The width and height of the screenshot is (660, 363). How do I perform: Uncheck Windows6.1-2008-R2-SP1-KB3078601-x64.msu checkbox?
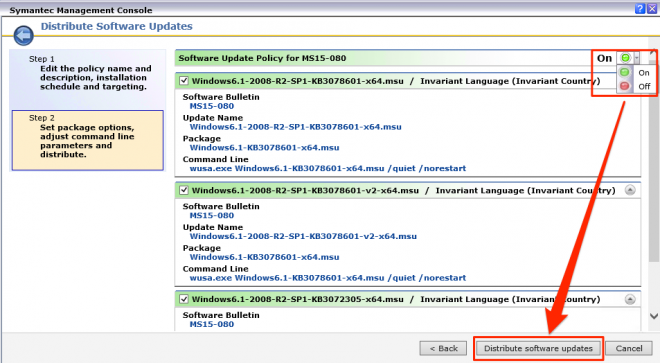pyautogui.click(x=184, y=80)
